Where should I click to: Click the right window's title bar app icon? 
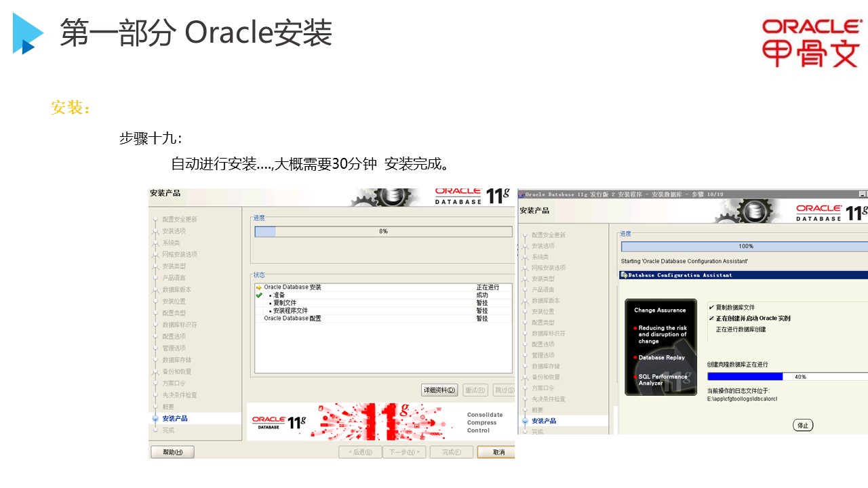[x=521, y=195]
